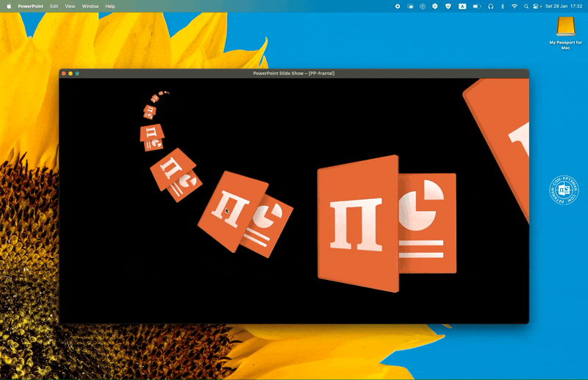
Task: Open the screen mirroring display icon
Action: pyautogui.click(x=410, y=7)
